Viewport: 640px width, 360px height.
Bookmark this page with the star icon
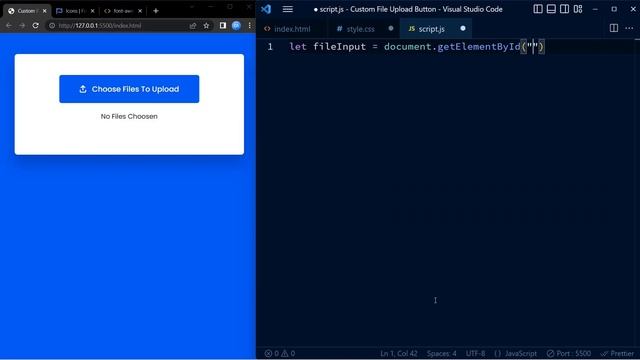(x=207, y=25)
